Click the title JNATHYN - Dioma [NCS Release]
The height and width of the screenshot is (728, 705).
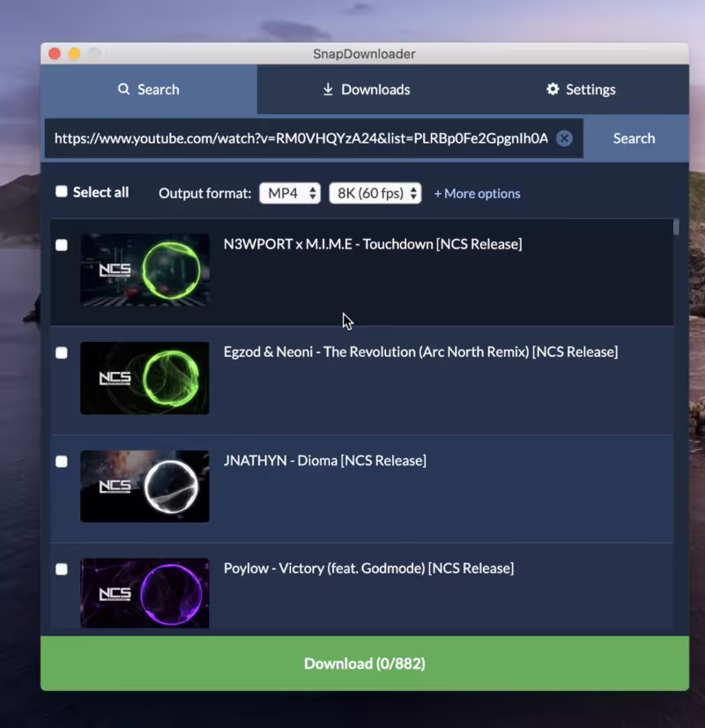point(325,461)
